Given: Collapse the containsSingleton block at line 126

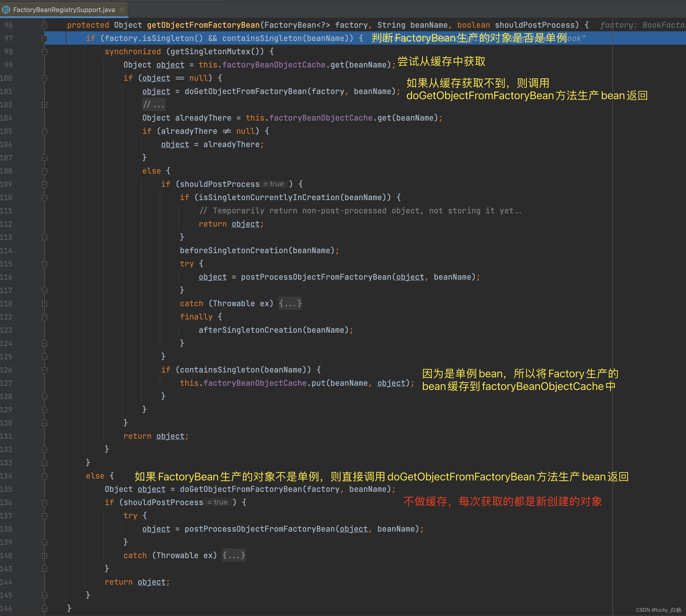Looking at the screenshot, I should (44, 370).
